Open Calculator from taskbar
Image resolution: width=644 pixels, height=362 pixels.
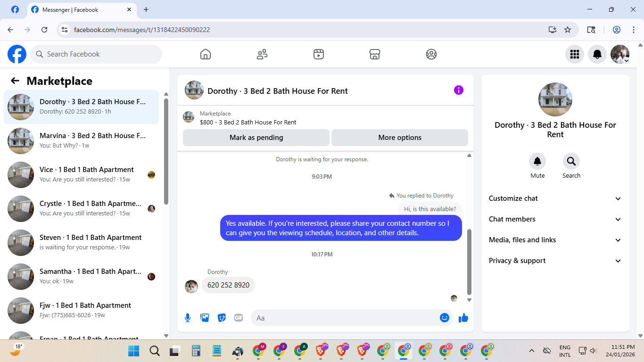coord(196,351)
